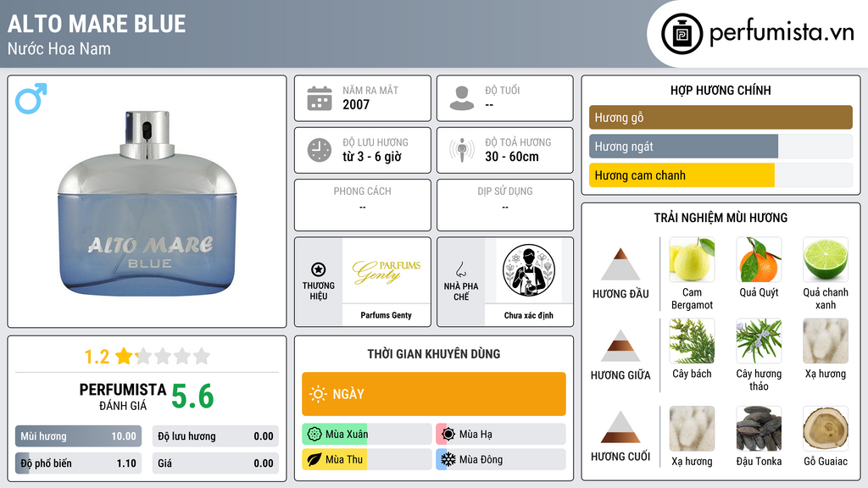Click the person silhouette icon for Độ tuổi
The height and width of the screenshot is (488, 868).
[x=462, y=98]
